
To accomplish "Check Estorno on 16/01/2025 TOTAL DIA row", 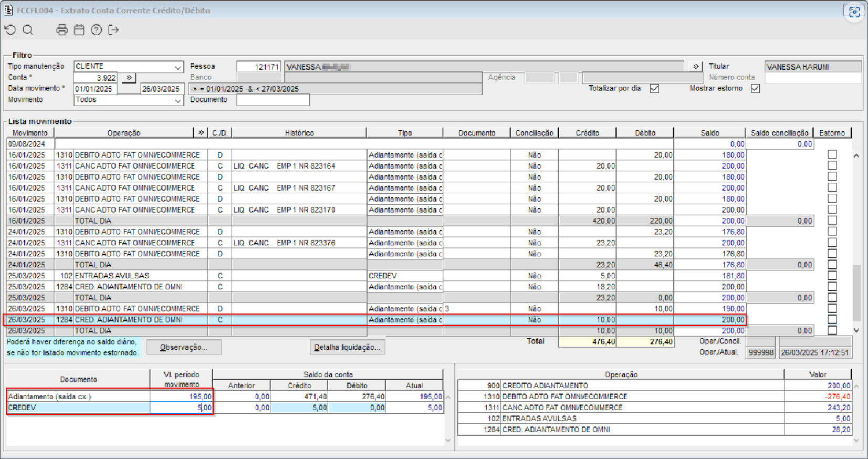I will pos(832,221).
